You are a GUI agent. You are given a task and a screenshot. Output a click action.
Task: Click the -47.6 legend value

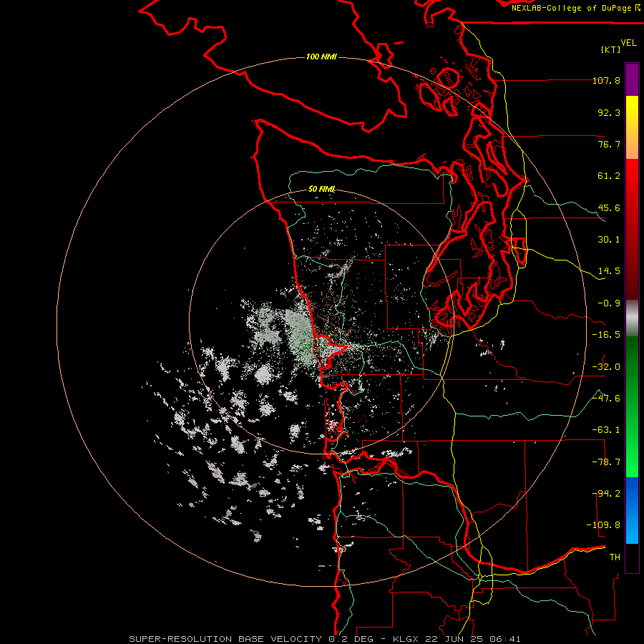click(x=606, y=399)
